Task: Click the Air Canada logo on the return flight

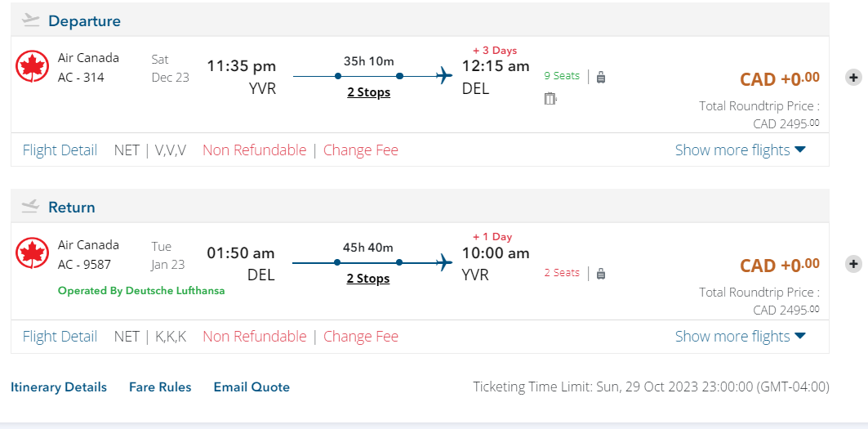Action: pyautogui.click(x=33, y=253)
